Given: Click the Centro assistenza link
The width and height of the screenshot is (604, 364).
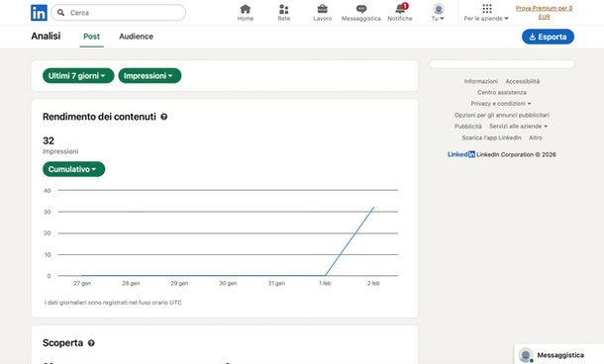Looking at the screenshot, I should (x=502, y=92).
